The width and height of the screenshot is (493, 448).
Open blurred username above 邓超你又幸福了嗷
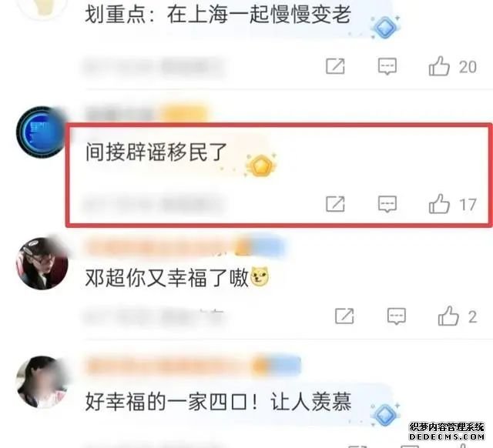(184, 246)
